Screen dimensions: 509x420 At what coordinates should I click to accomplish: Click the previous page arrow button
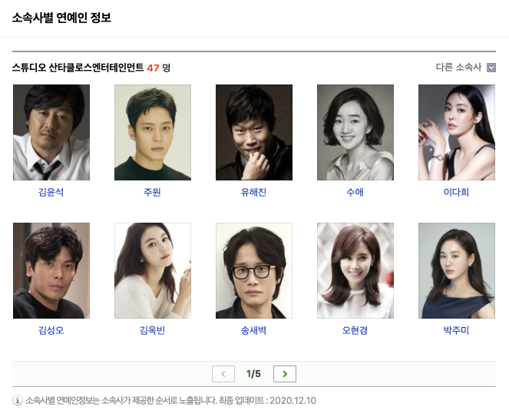pyautogui.click(x=223, y=374)
